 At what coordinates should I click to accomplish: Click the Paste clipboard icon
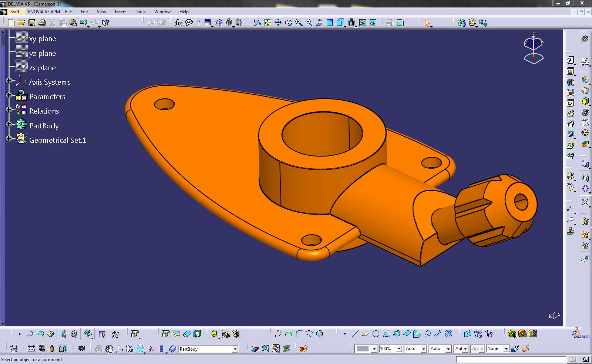click(x=73, y=23)
